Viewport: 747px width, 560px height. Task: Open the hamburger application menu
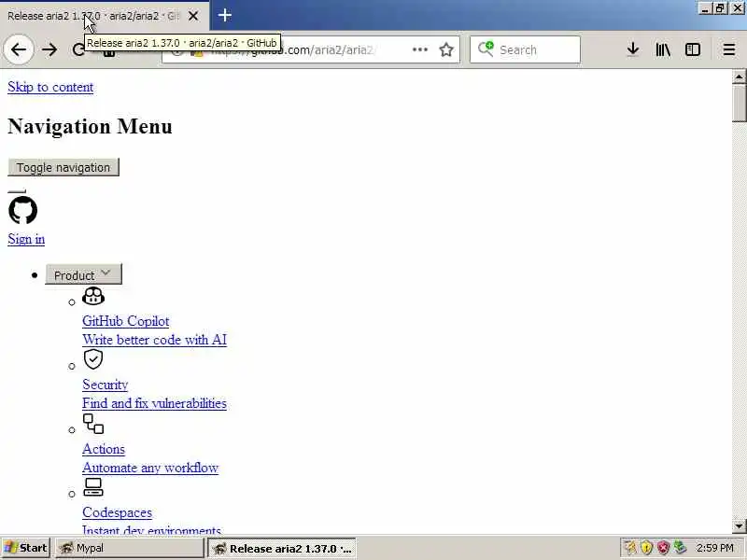tap(729, 49)
